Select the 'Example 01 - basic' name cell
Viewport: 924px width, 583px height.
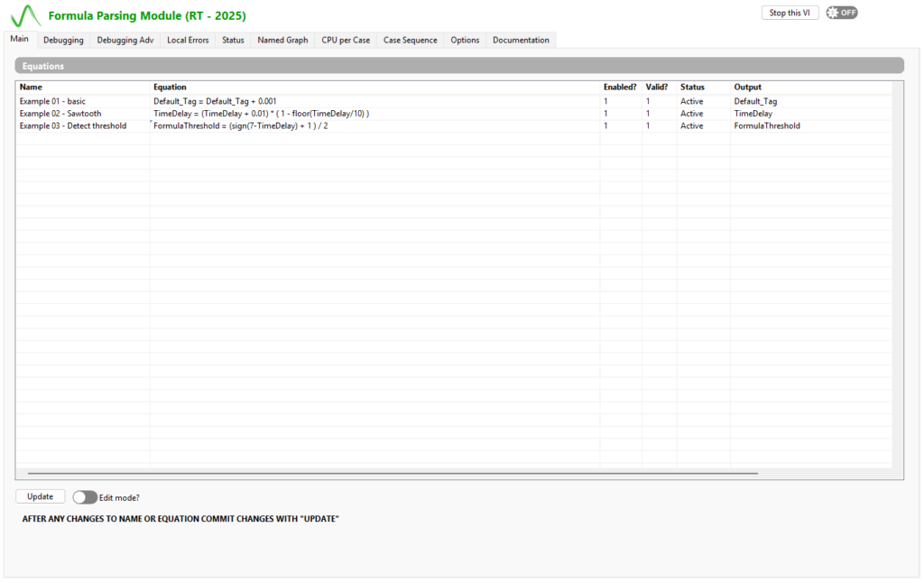(82, 101)
